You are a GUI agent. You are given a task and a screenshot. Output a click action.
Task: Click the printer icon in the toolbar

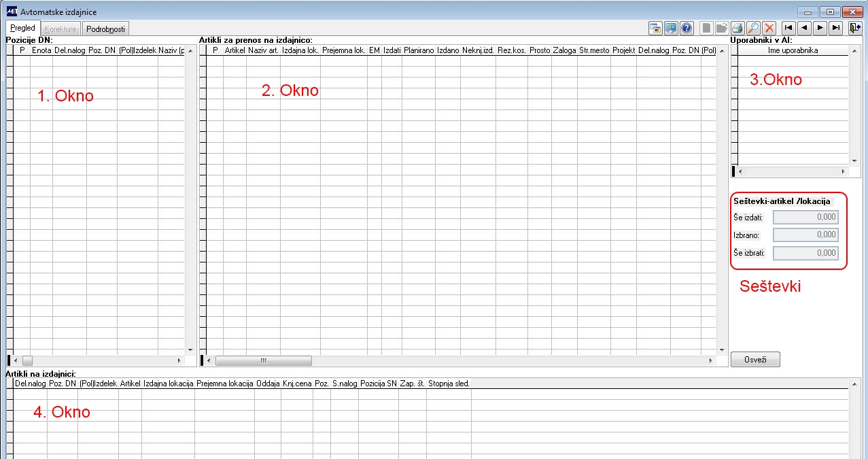(737, 28)
